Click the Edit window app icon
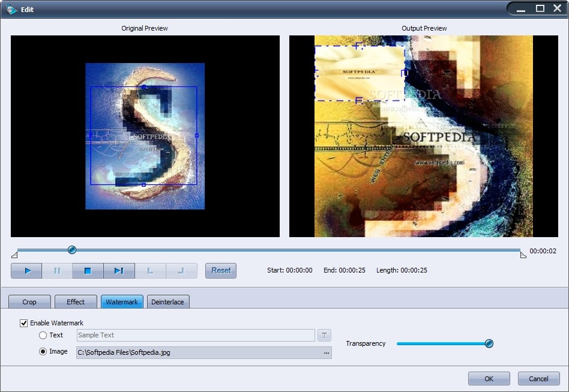 click(x=11, y=9)
